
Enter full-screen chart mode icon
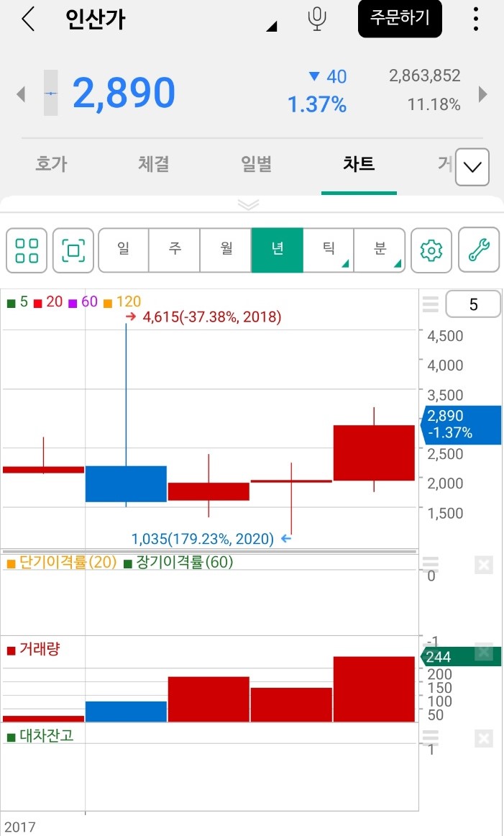[73, 250]
